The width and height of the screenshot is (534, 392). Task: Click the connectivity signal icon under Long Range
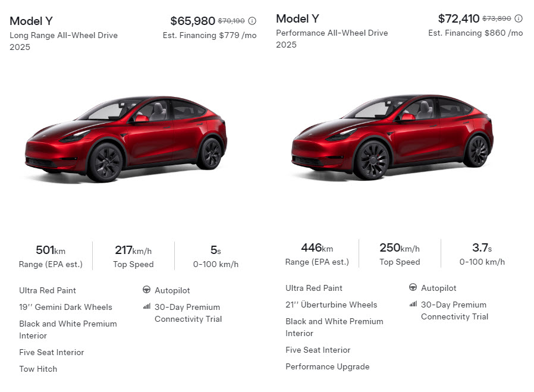click(x=146, y=307)
